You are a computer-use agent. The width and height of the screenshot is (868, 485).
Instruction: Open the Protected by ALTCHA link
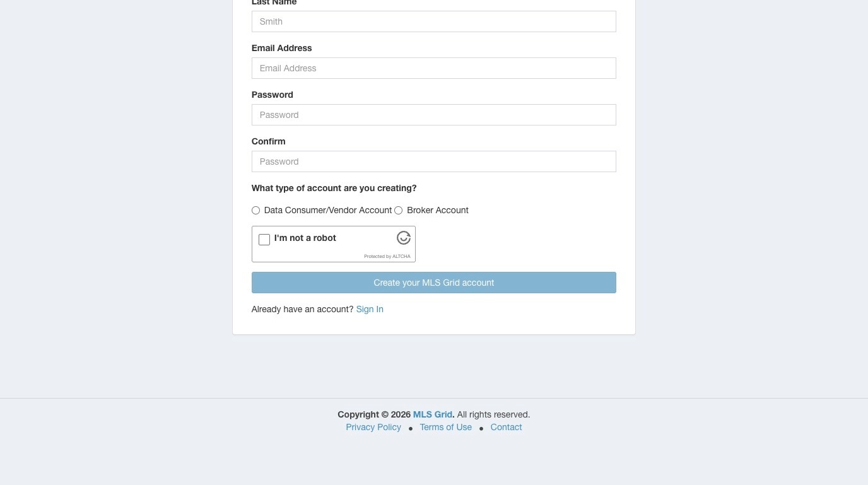(387, 256)
